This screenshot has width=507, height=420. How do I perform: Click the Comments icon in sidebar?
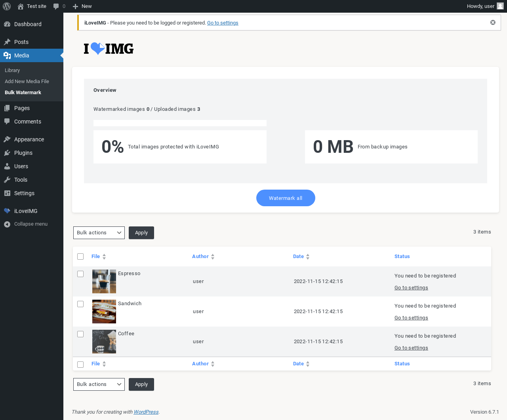[x=7, y=122]
